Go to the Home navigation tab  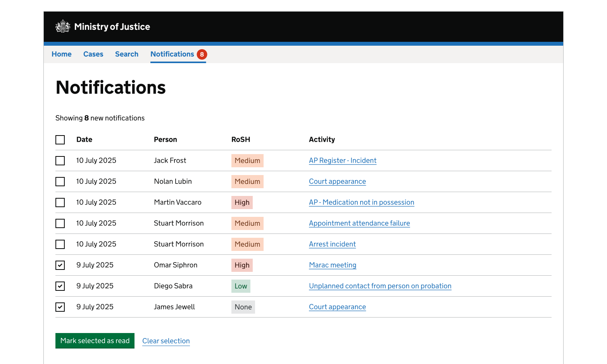tap(62, 54)
